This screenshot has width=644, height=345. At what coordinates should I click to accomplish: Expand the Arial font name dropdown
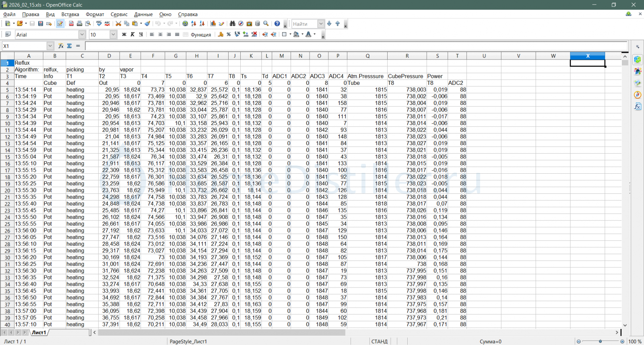pyautogui.click(x=82, y=35)
